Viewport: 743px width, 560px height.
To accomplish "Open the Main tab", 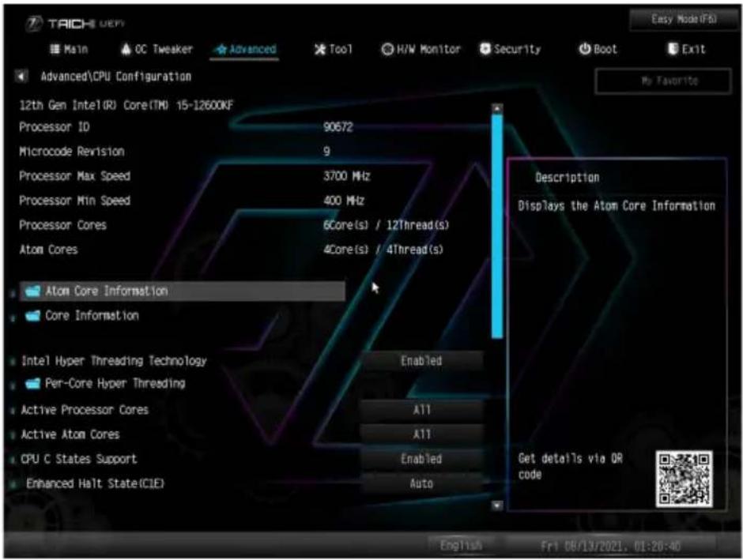I will tap(70, 49).
